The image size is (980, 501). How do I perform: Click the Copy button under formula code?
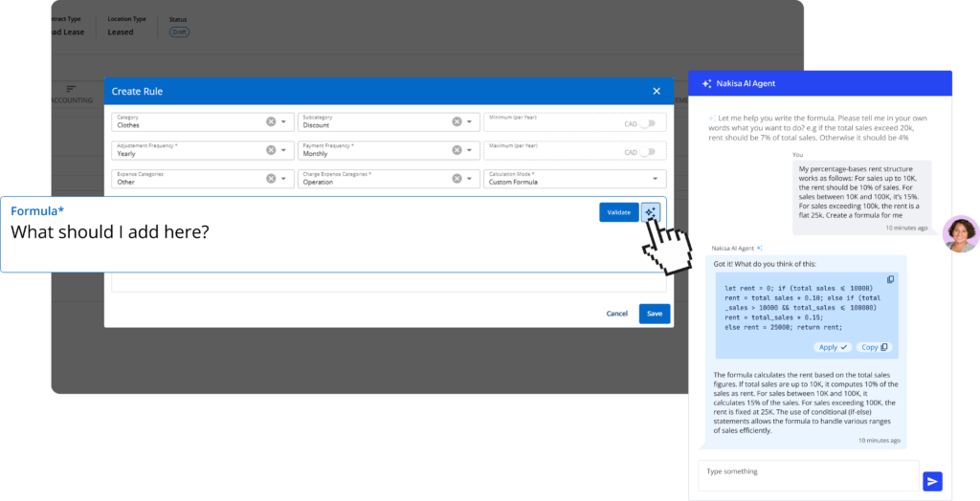[x=873, y=347]
